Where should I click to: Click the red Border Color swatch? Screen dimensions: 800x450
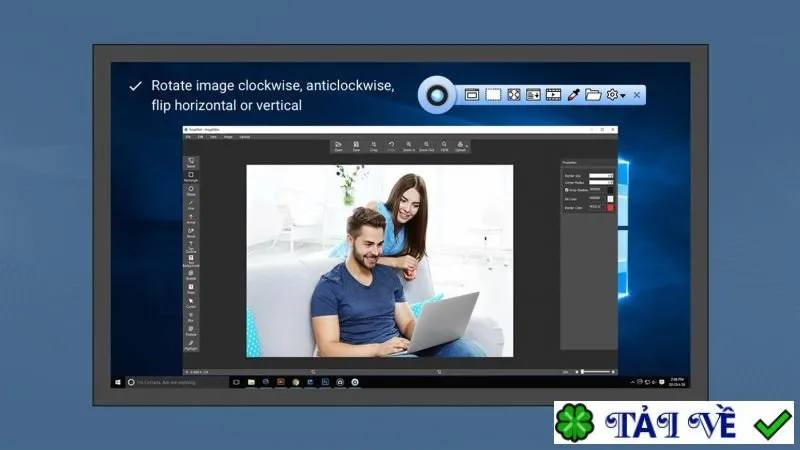pos(610,208)
